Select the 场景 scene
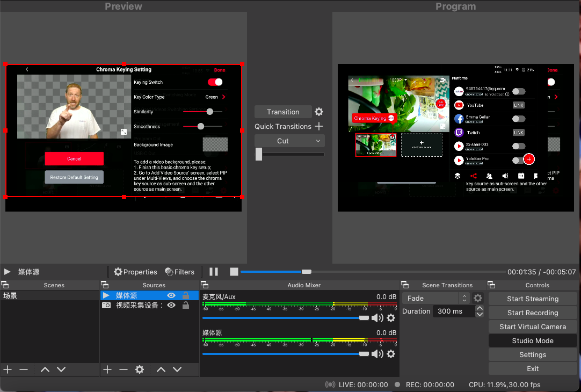 pyautogui.click(x=49, y=296)
